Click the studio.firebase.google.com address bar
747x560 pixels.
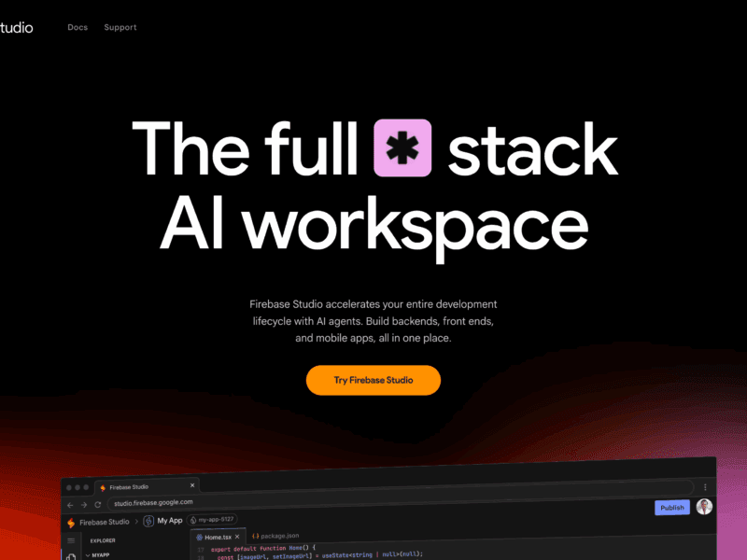[x=400, y=496]
